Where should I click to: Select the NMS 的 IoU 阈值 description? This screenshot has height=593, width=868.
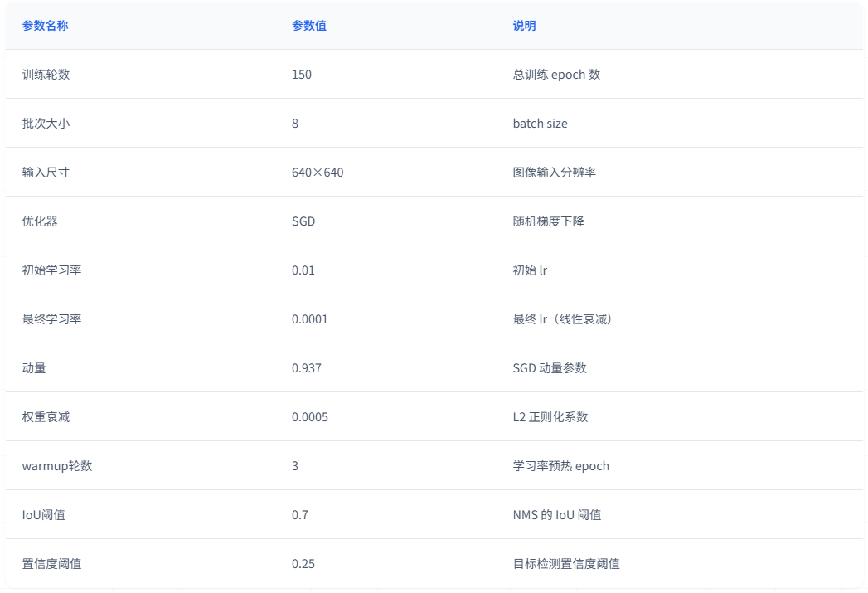tap(556, 515)
